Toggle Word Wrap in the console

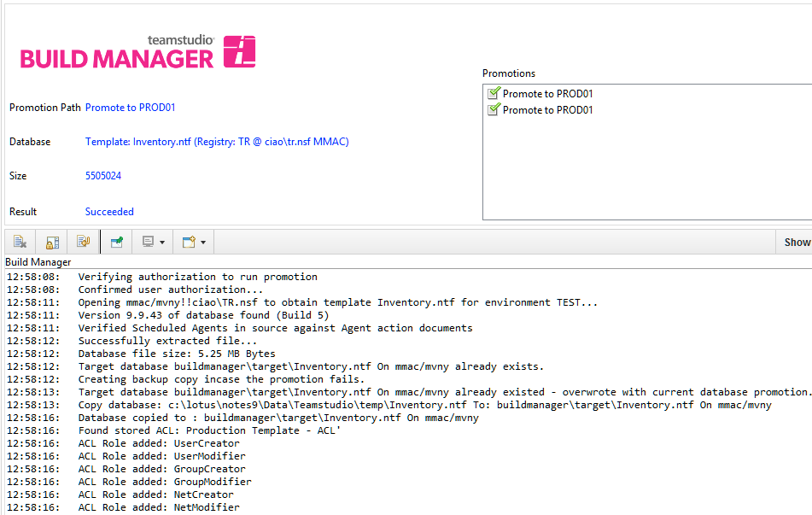[x=84, y=242]
